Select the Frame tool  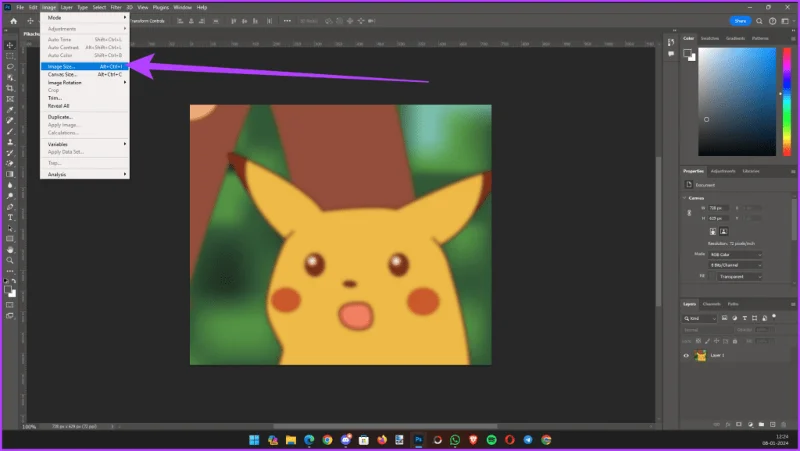click(x=10, y=99)
